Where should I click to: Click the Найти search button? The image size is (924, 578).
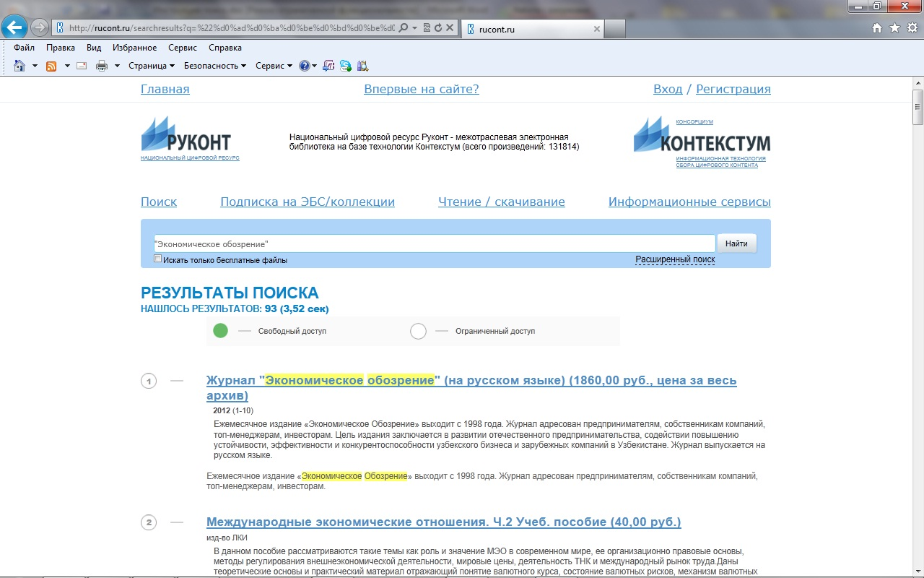coord(736,243)
